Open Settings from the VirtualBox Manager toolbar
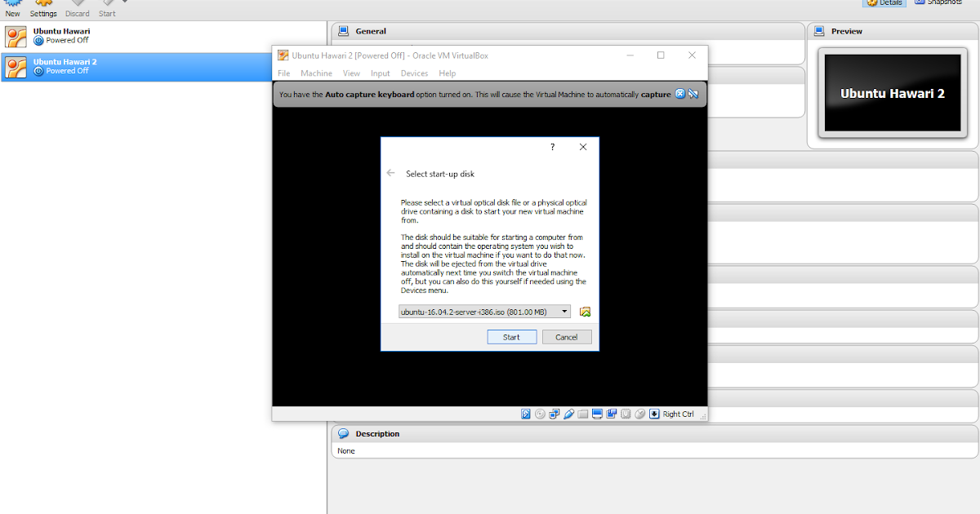 [x=43, y=9]
